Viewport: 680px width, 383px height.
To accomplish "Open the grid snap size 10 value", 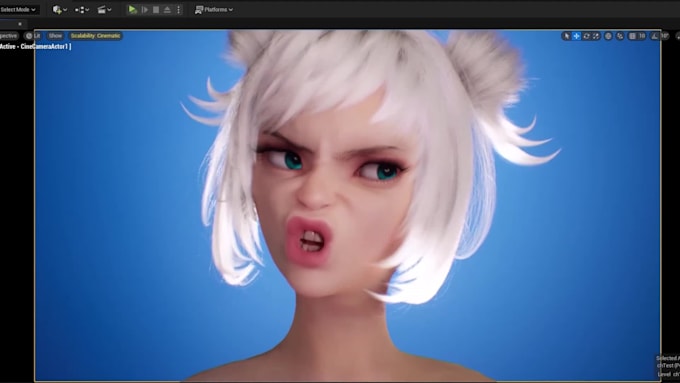I will [642, 36].
